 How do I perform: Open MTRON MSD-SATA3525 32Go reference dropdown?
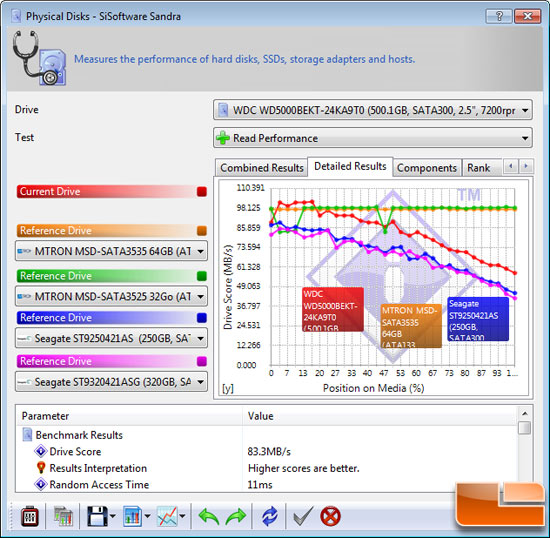pyautogui.click(x=111, y=296)
